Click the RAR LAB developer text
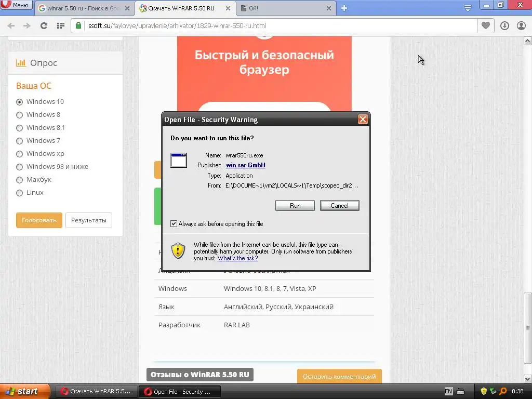 coord(237,325)
